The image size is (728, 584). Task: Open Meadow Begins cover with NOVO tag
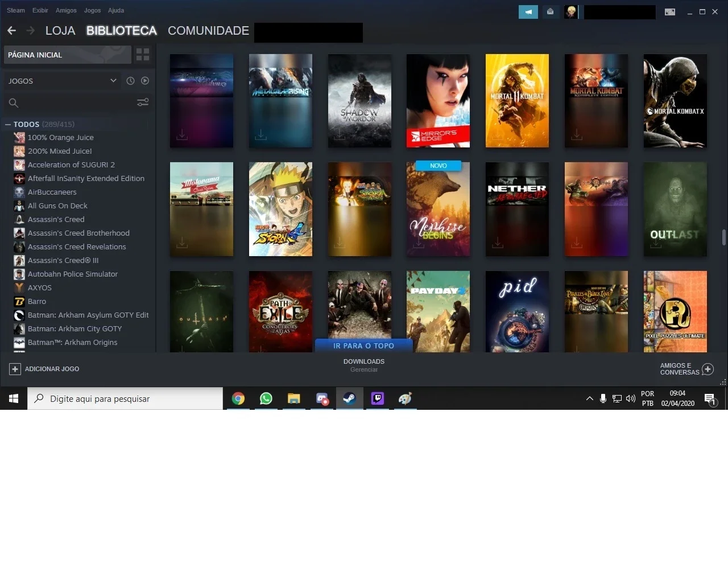click(438, 209)
